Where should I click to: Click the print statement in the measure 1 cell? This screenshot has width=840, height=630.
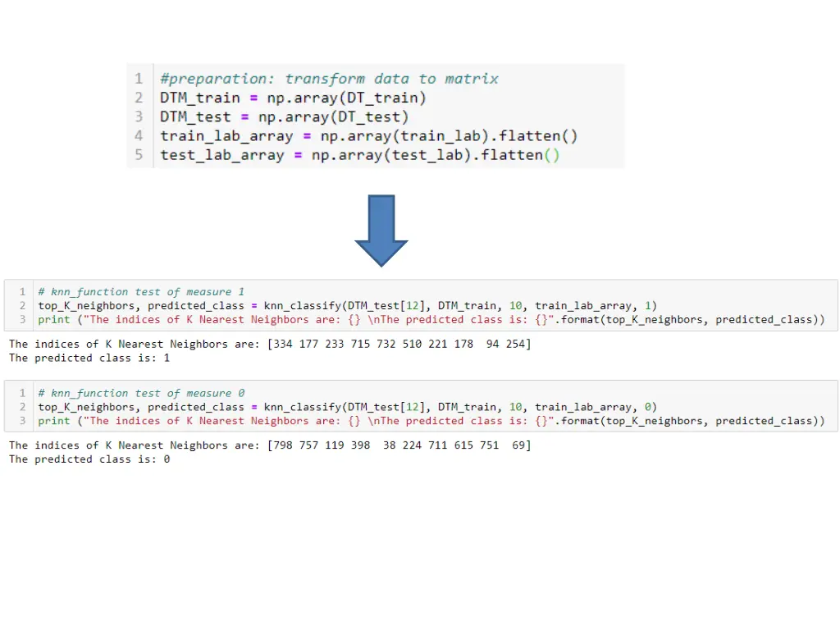pos(431,320)
